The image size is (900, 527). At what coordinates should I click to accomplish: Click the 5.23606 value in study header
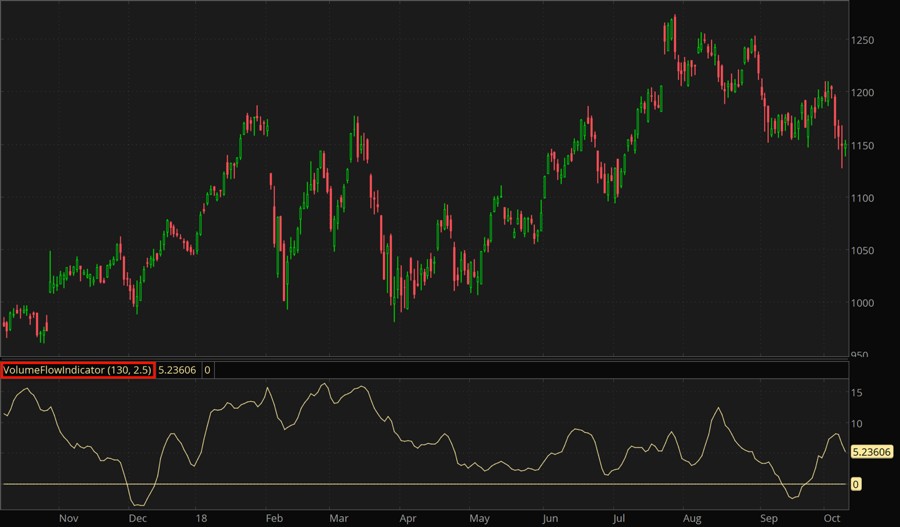pos(178,370)
